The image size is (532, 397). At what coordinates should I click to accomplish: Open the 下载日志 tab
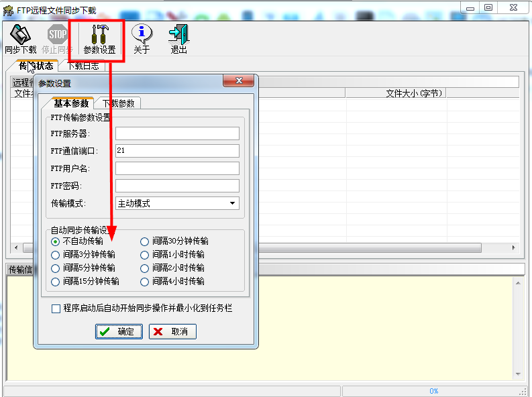(x=83, y=66)
